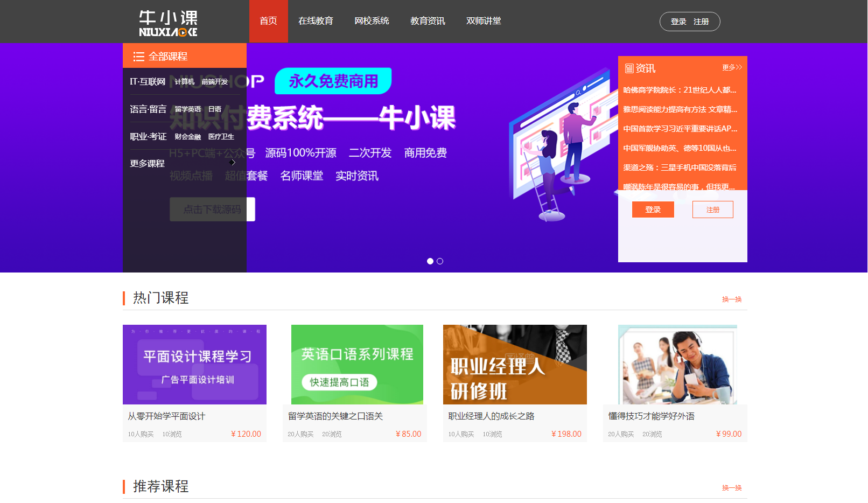Viewport: 868px width, 503px height.
Task: Click the news panel document icon
Action: tap(629, 68)
